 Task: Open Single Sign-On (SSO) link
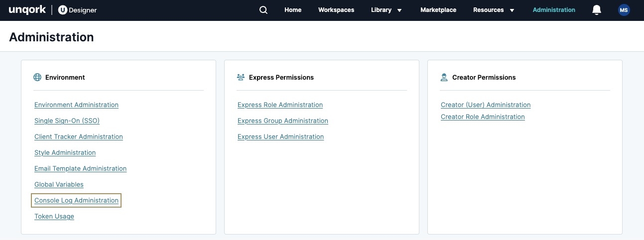[67, 121]
